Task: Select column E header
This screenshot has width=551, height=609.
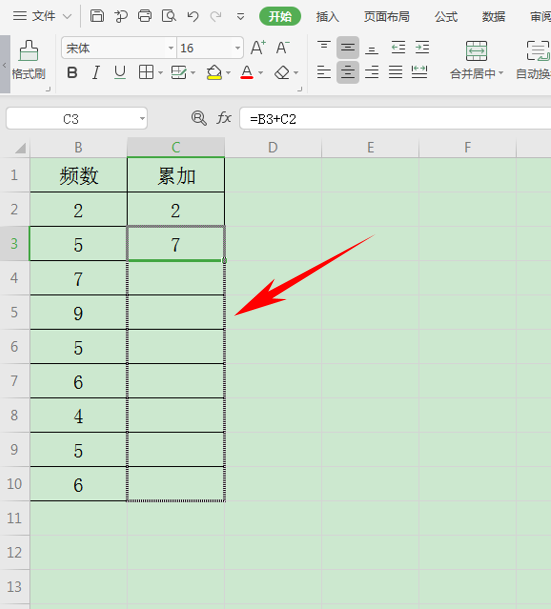Action: [370, 147]
